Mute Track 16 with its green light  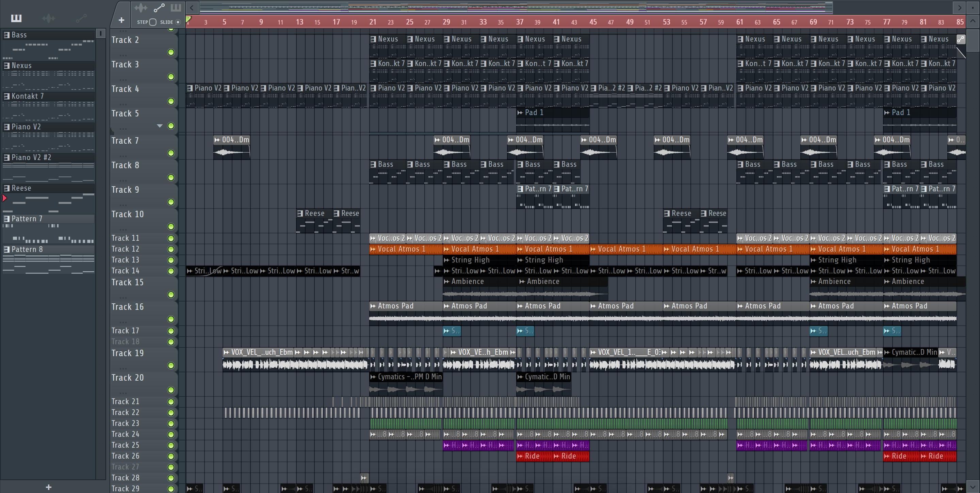(171, 319)
